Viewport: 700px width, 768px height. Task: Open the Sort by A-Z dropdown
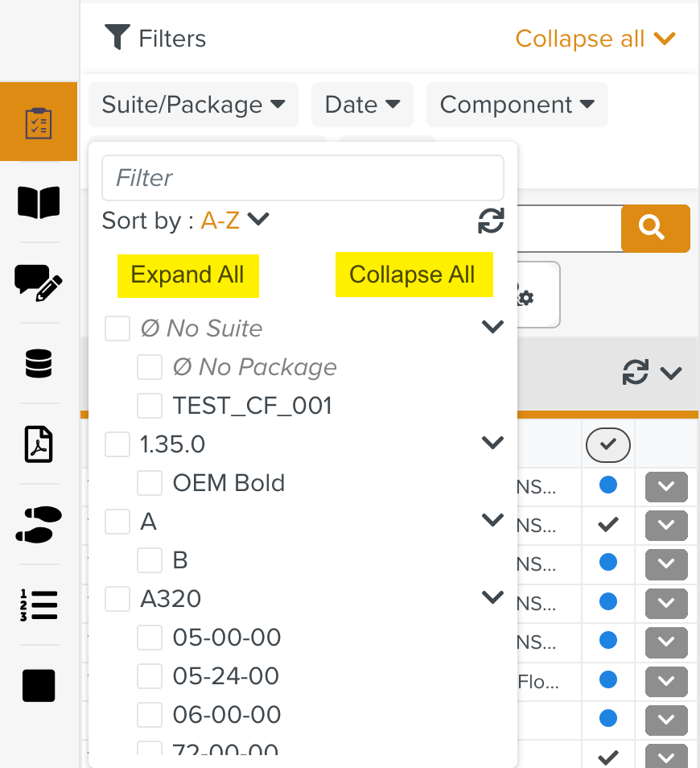[233, 221]
